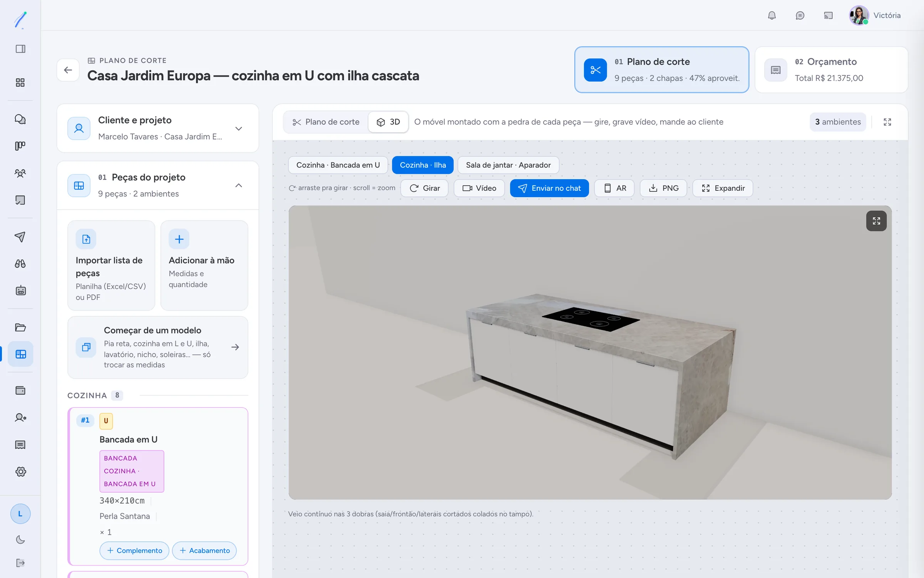Click the L avatar circle in sidebar
924x578 pixels.
[20, 514]
